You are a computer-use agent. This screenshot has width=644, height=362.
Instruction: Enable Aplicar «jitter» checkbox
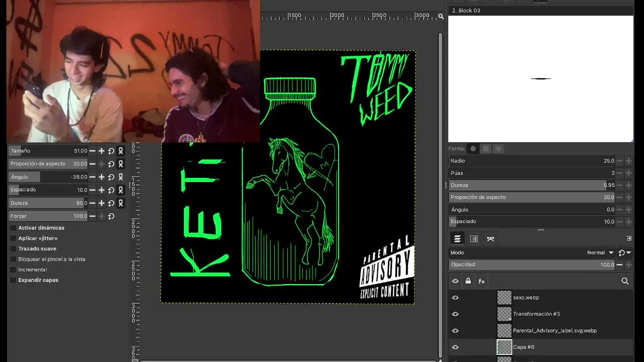click(13, 238)
